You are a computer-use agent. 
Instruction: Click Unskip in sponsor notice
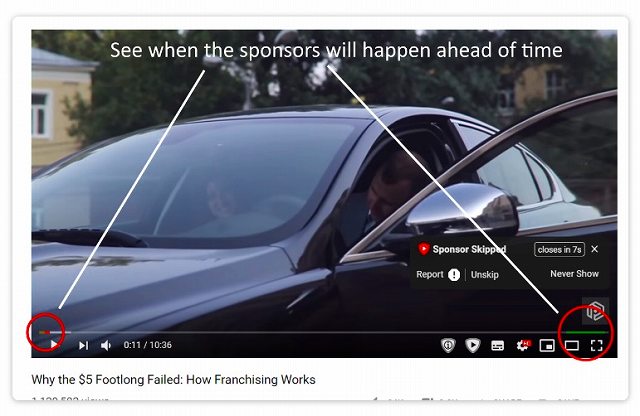(484, 275)
